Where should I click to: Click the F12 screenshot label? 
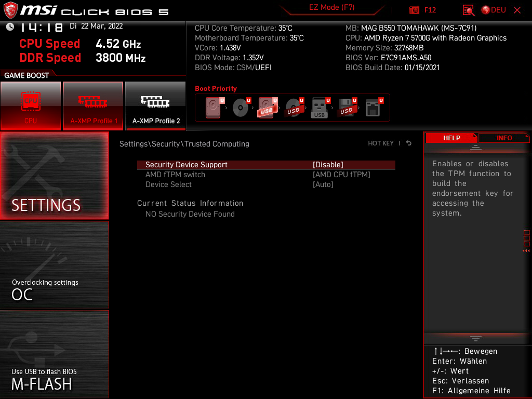click(x=430, y=10)
